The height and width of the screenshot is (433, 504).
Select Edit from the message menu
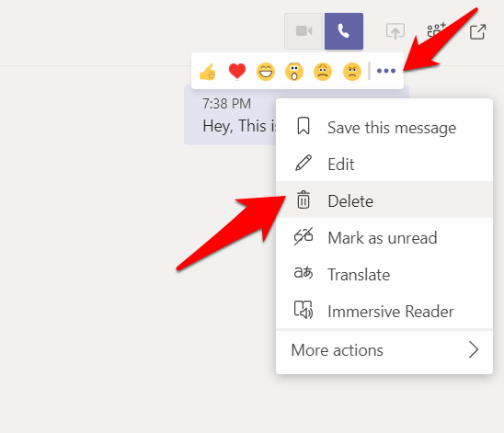384,164
